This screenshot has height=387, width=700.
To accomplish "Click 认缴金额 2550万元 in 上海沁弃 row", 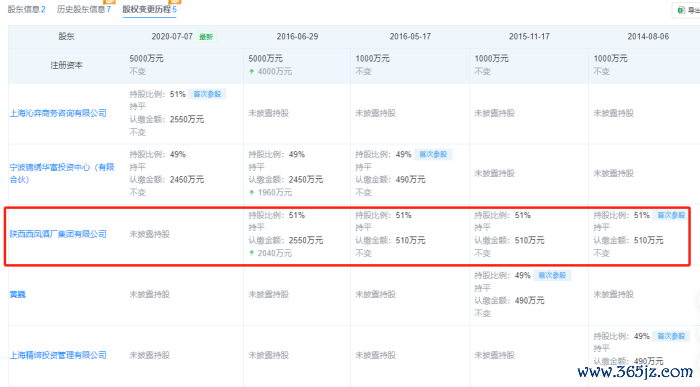I will tap(167, 119).
